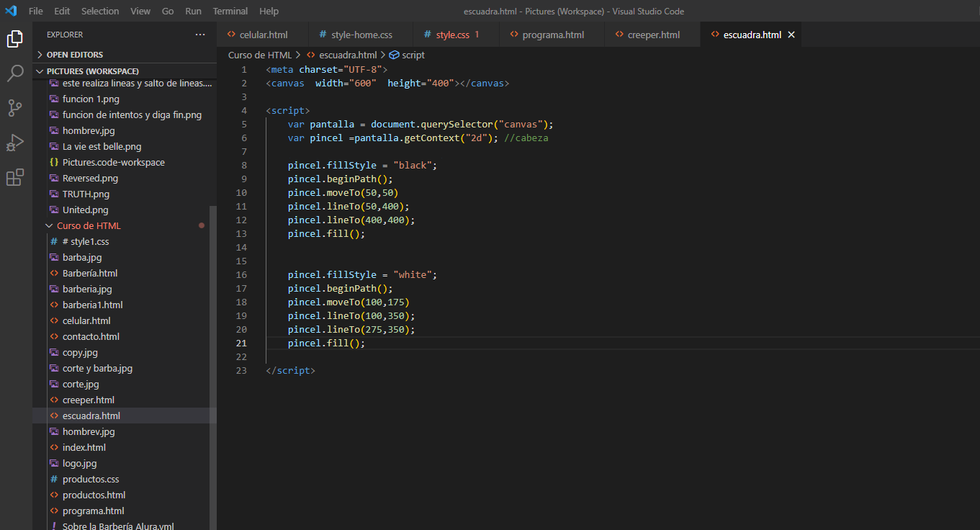Click the HTML icon on celular.html tab

coord(231,35)
